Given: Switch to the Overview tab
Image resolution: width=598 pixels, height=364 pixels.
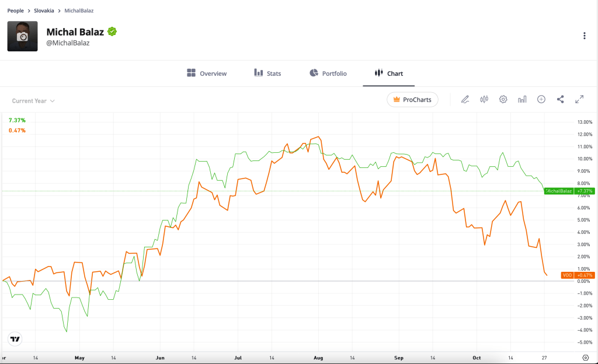Looking at the screenshot, I should 207,73.
